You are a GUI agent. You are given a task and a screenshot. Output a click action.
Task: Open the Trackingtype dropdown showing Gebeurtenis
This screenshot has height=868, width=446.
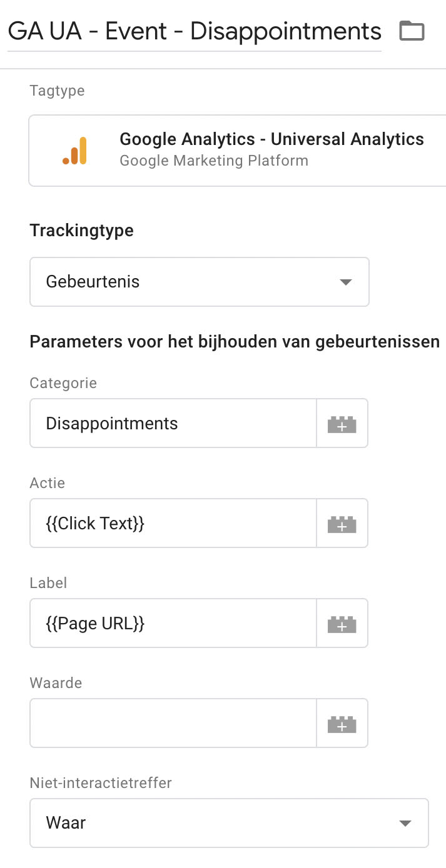click(x=200, y=282)
